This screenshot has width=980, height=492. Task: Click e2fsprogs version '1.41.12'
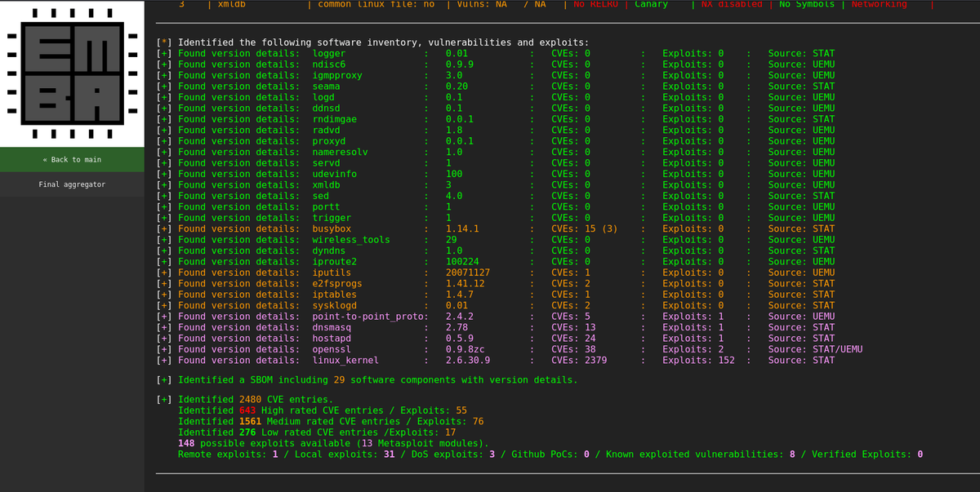point(465,283)
